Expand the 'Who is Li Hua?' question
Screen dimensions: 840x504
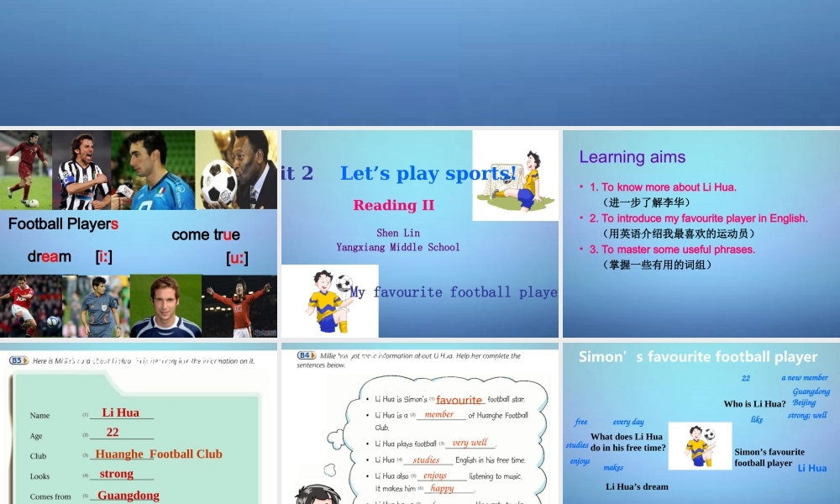point(755,403)
